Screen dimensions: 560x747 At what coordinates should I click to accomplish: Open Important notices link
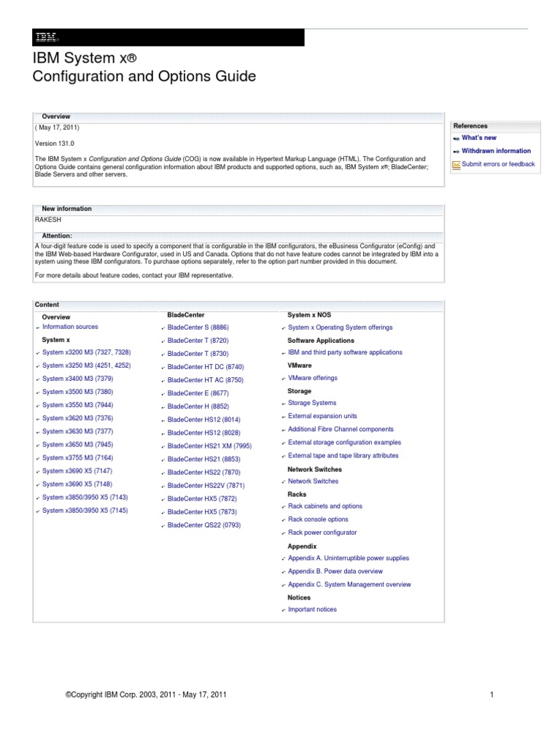[x=312, y=610]
